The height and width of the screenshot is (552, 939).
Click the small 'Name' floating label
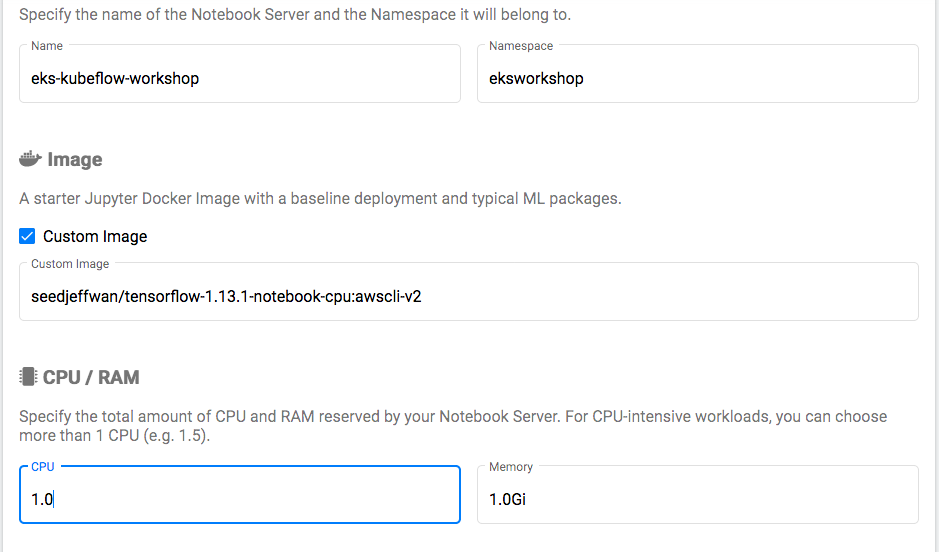tap(47, 46)
